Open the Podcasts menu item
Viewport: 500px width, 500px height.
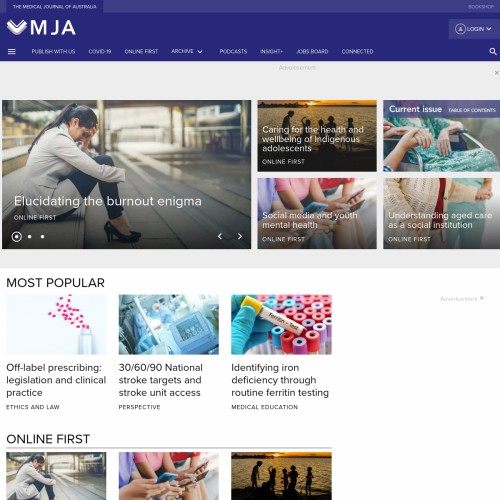(233, 52)
